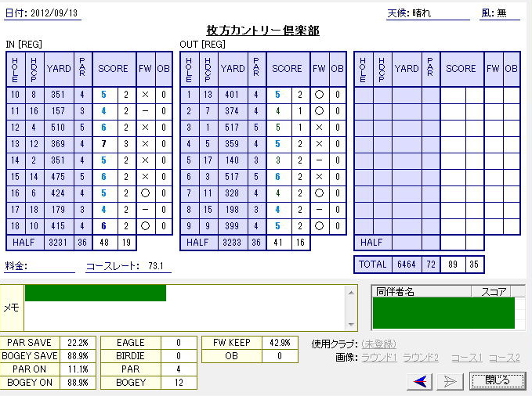Click the PAR SAVE 22.2% value
Image resolution: width=532 pixels, height=396 pixels.
click(78, 343)
